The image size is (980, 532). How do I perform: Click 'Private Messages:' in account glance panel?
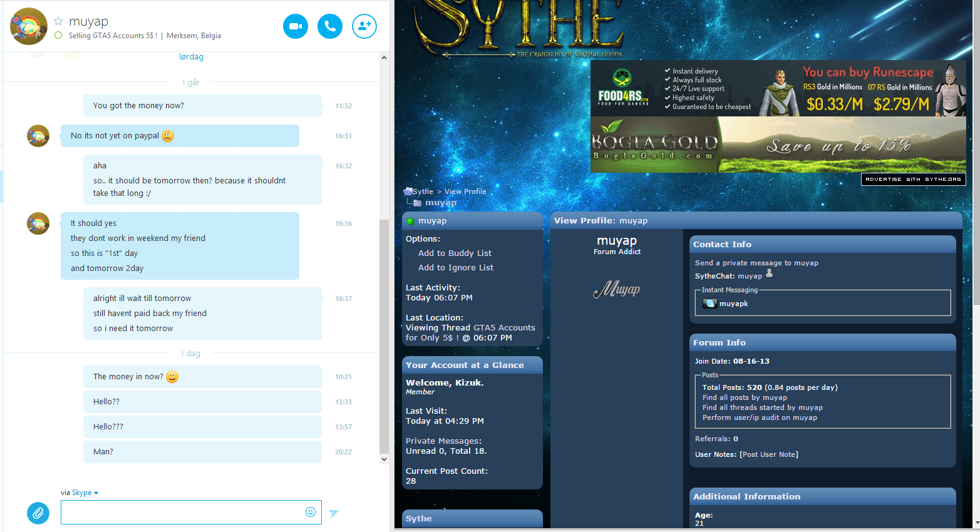pos(443,441)
